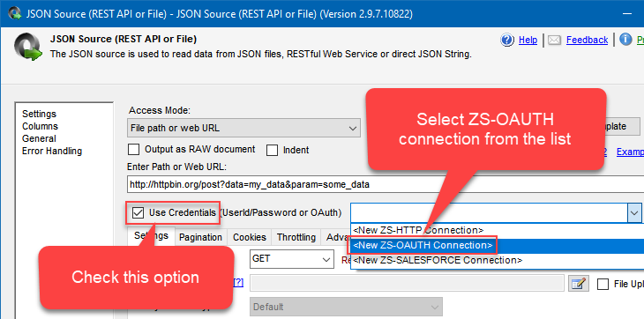Screen dimensions: 644x319
Task: Uncheck the Use Credentials checkbox
Action: (x=138, y=212)
